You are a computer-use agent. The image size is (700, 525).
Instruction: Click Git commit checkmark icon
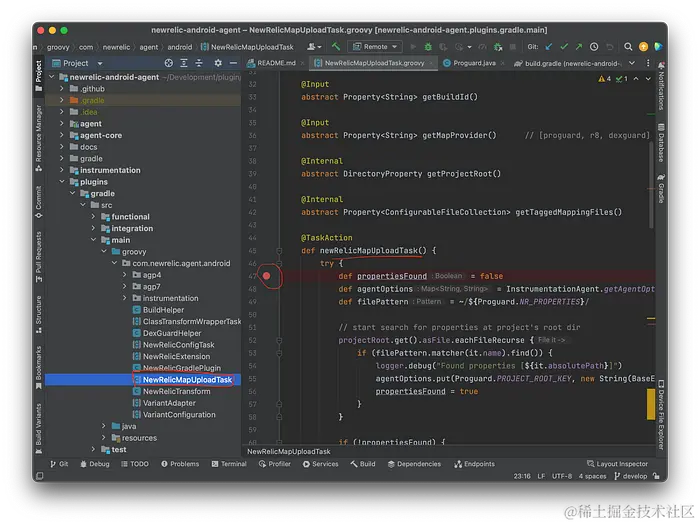pyautogui.click(x=564, y=46)
